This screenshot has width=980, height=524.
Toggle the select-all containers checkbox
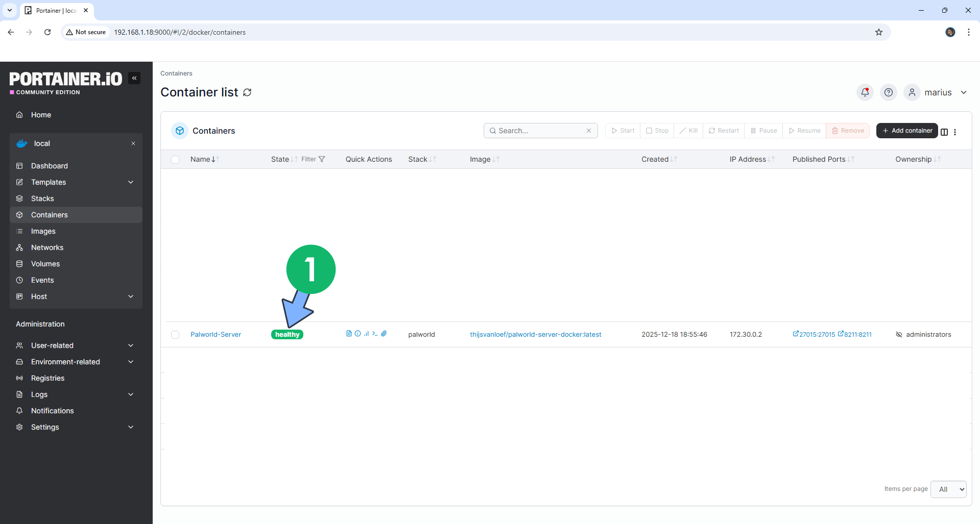tap(175, 159)
